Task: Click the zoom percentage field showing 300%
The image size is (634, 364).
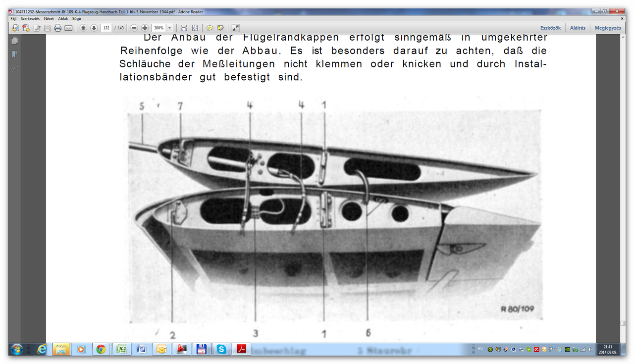Action: [x=158, y=28]
